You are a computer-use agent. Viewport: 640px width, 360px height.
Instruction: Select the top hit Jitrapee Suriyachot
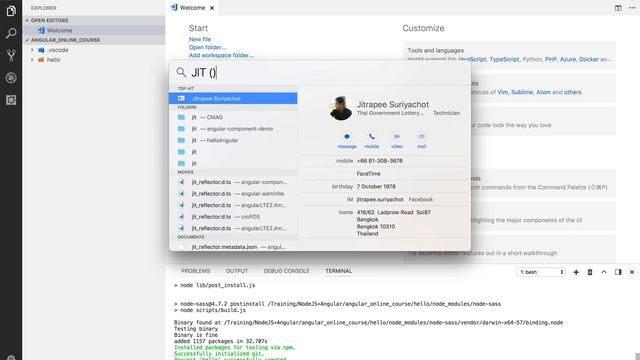[x=233, y=98]
